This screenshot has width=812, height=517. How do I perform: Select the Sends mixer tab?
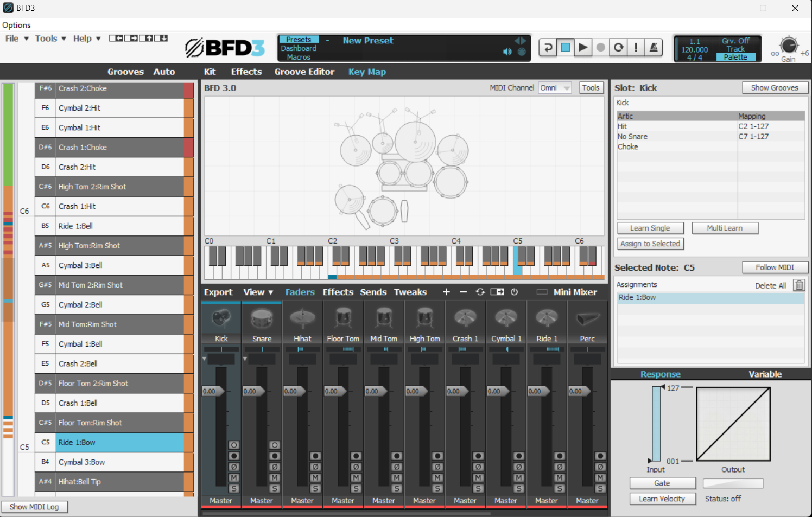[373, 292]
